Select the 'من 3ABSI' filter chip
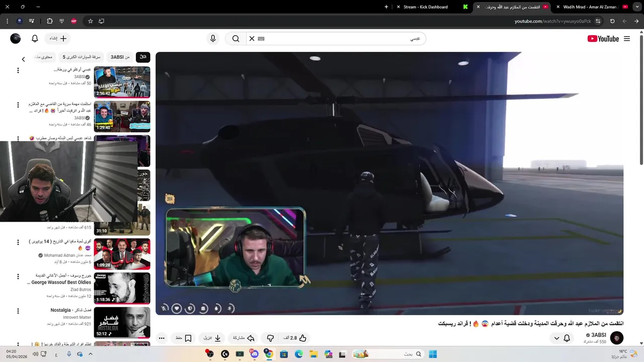Image resolution: width=644 pixels, height=362 pixels. 120,57
